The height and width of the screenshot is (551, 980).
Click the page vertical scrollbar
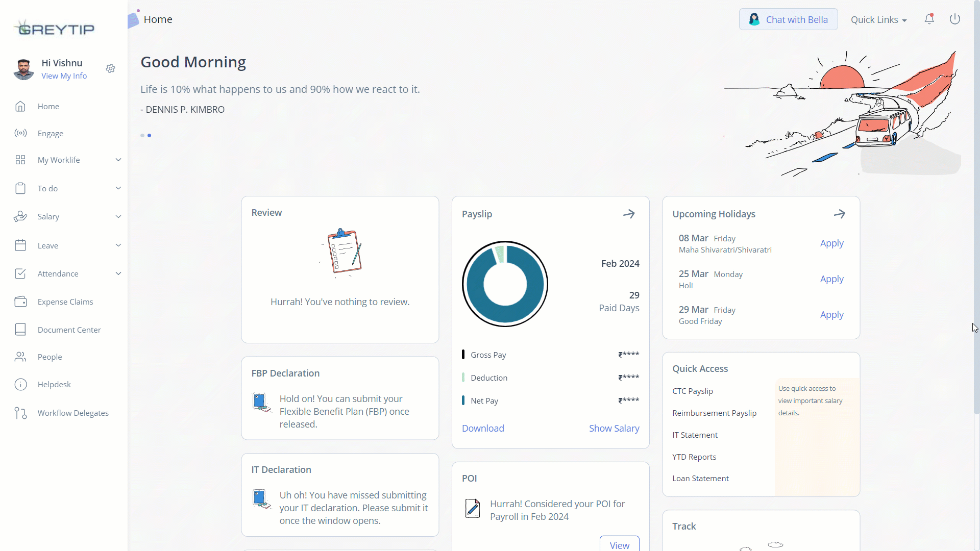pos(976,207)
